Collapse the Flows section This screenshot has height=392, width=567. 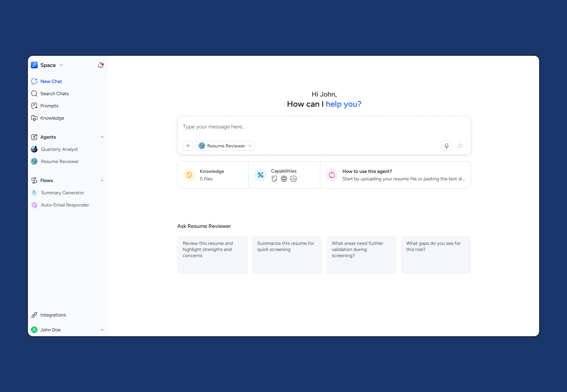[x=102, y=180]
